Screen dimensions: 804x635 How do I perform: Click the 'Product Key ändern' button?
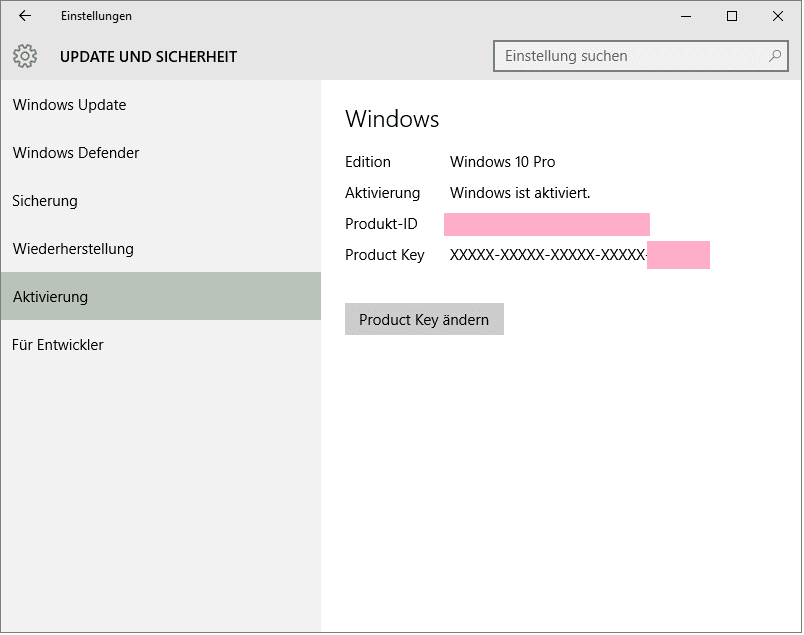point(424,319)
